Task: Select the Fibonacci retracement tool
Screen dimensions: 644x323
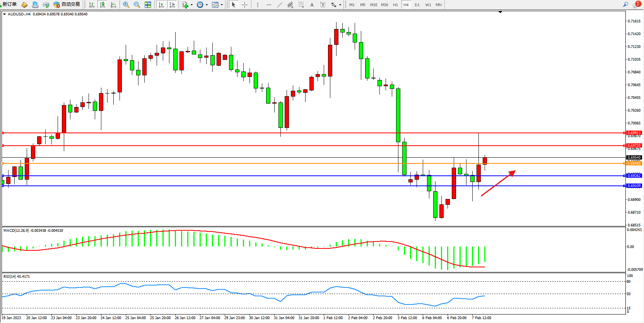Action: click(x=301, y=5)
